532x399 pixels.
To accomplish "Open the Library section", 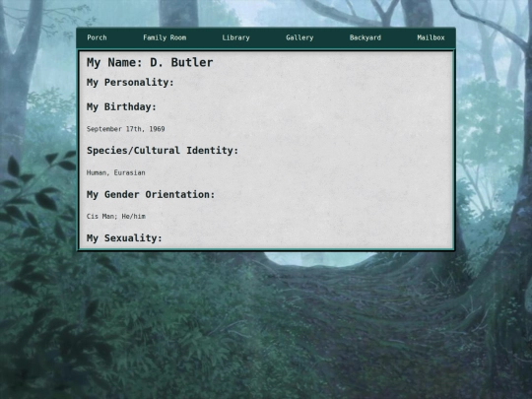I will point(235,37).
